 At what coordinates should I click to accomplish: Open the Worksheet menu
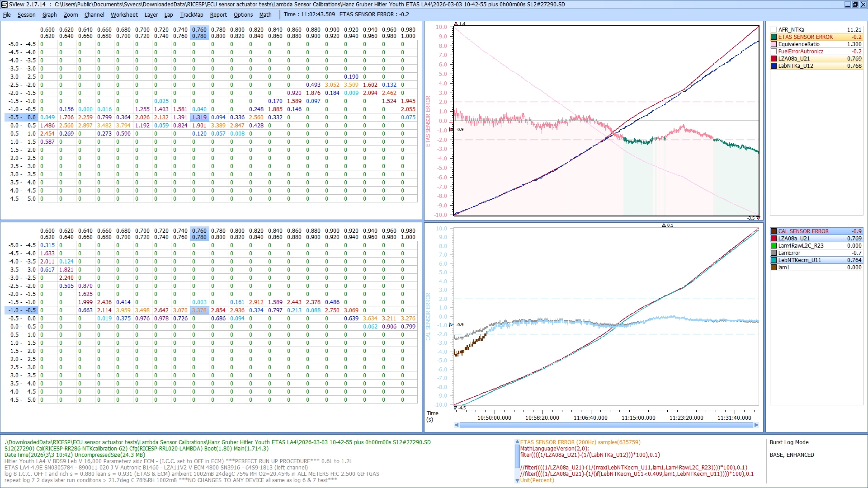124,14
